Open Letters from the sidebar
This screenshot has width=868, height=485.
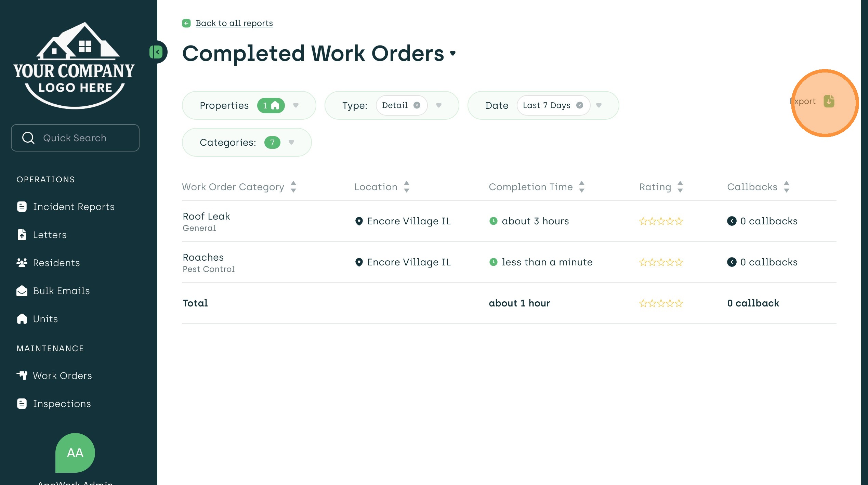(x=50, y=235)
